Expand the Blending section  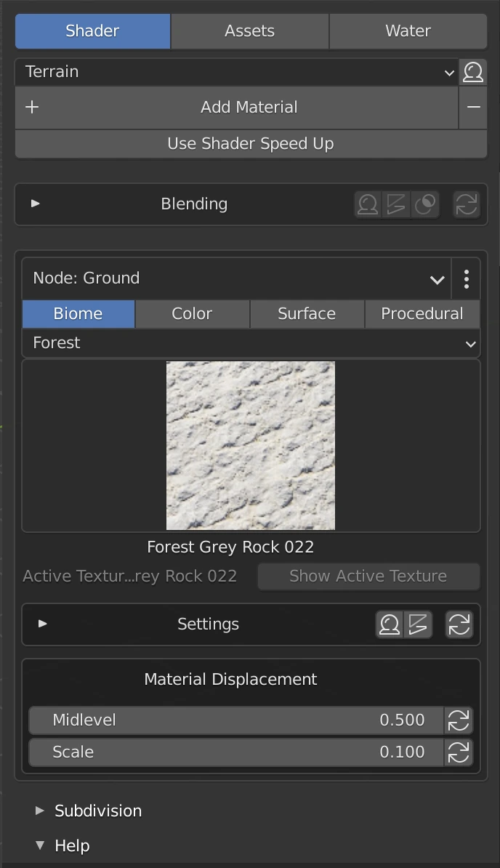35,204
